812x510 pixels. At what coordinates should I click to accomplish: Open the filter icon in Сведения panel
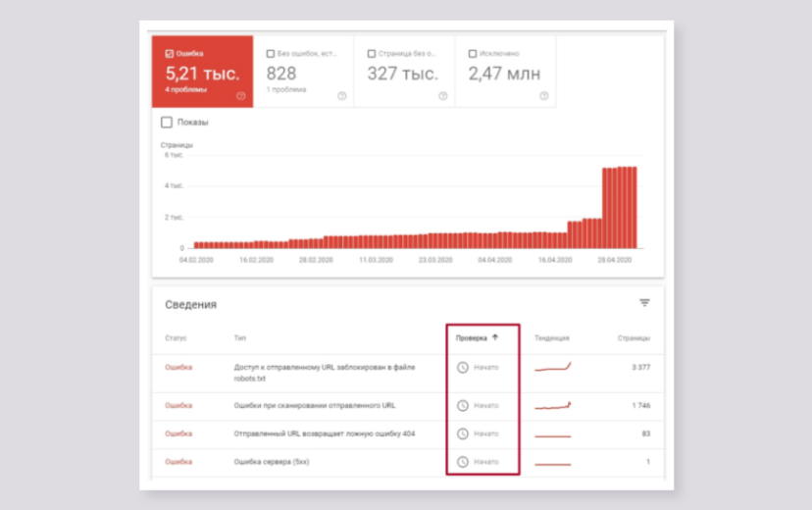pyautogui.click(x=644, y=303)
